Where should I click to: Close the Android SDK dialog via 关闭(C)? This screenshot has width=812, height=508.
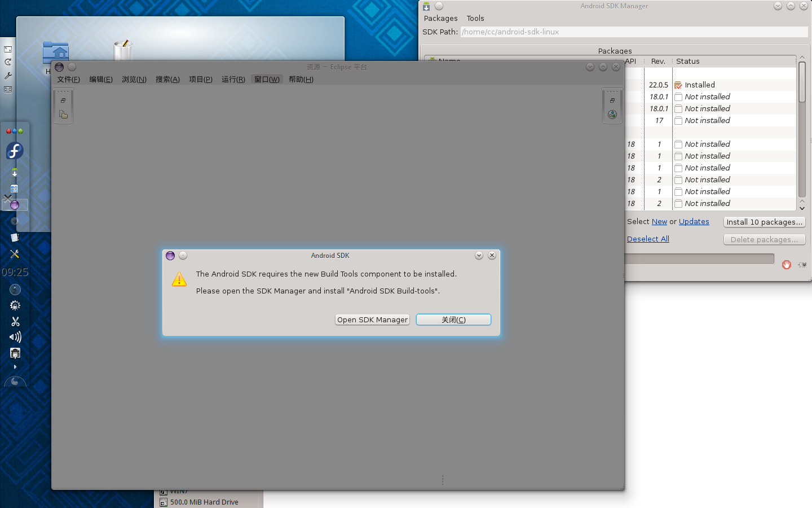tap(453, 319)
